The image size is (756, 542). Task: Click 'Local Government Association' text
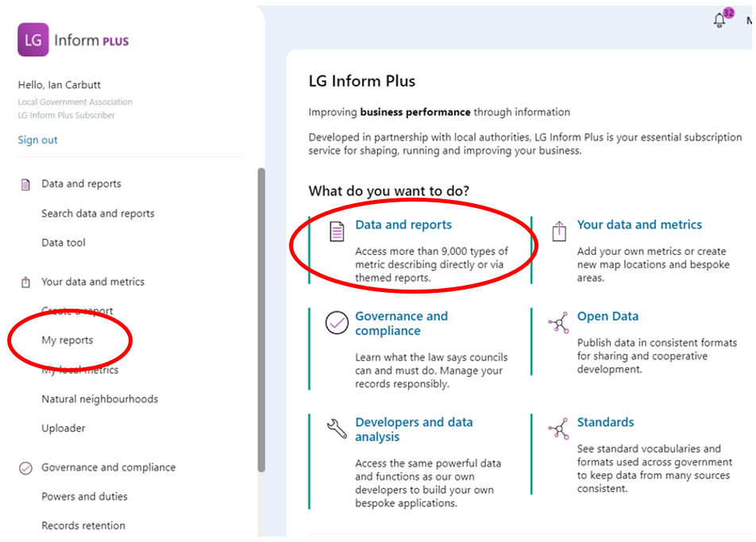point(75,102)
